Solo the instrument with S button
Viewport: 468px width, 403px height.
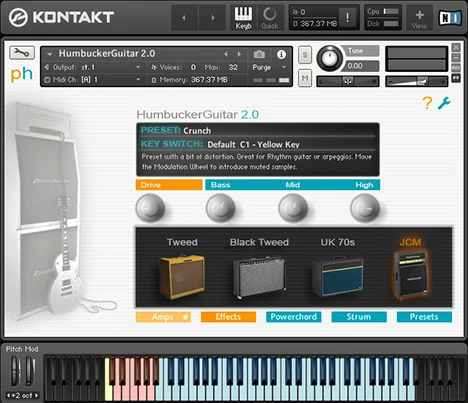[x=305, y=54]
